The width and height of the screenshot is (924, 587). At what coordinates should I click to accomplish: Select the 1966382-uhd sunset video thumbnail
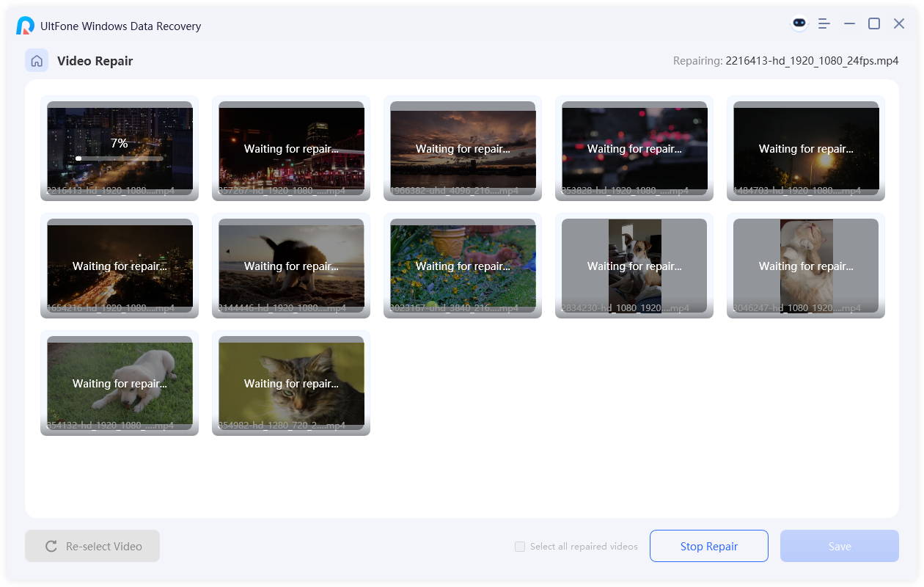463,148
